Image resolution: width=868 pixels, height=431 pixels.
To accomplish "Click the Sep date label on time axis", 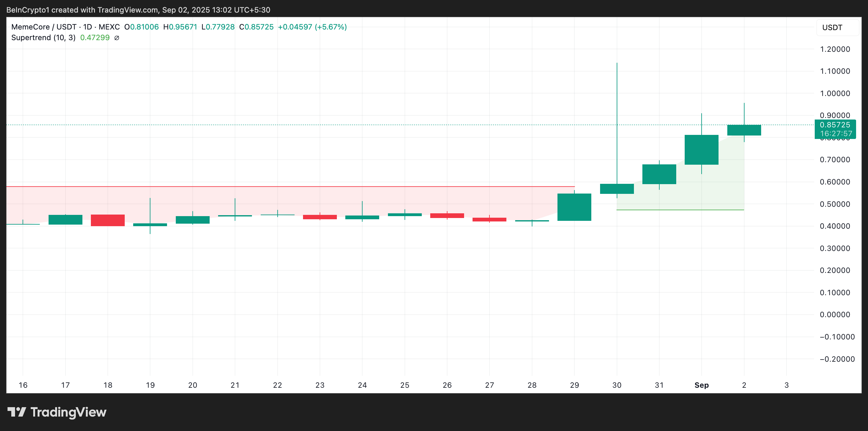I will point(701,385).
